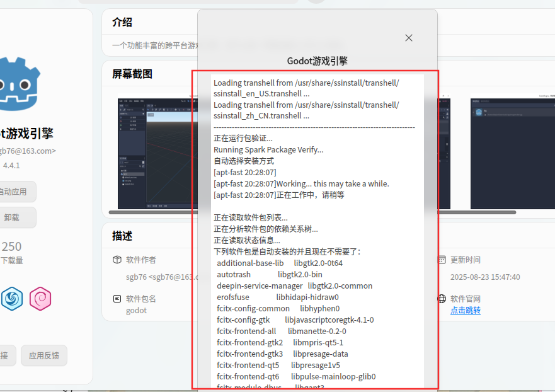Click the calendar icon beside 更新时间
Image resolution: width=555 pixels, height=392 pixels.
442,260
